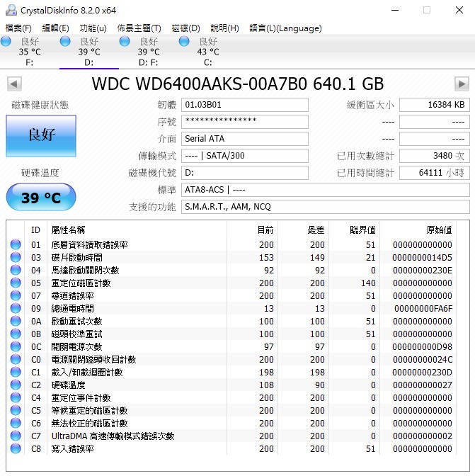Go to next disk with right arrow
The height and width of the screenshot is (476, 475).
[462, 84]
